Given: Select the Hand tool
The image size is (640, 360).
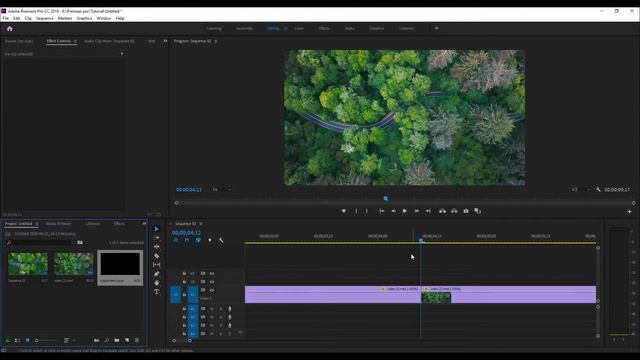Looking at the screenshot, I should [x=157, y=283].
